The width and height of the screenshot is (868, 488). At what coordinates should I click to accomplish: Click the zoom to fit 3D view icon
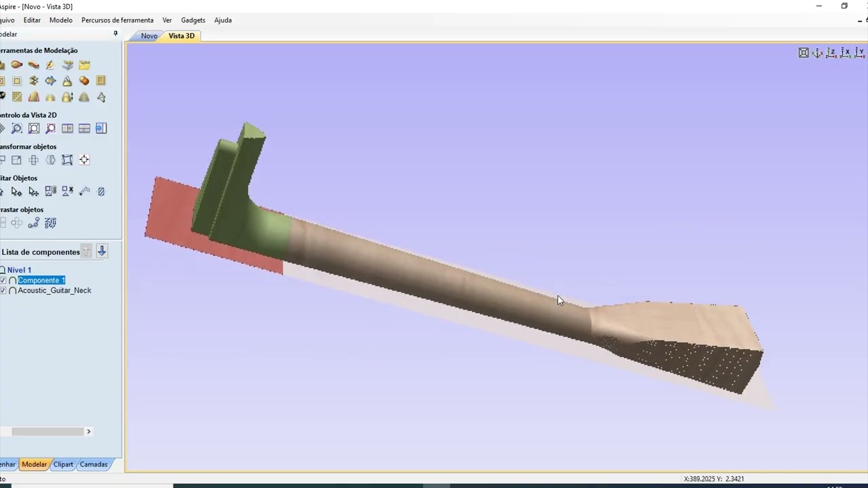804,53
